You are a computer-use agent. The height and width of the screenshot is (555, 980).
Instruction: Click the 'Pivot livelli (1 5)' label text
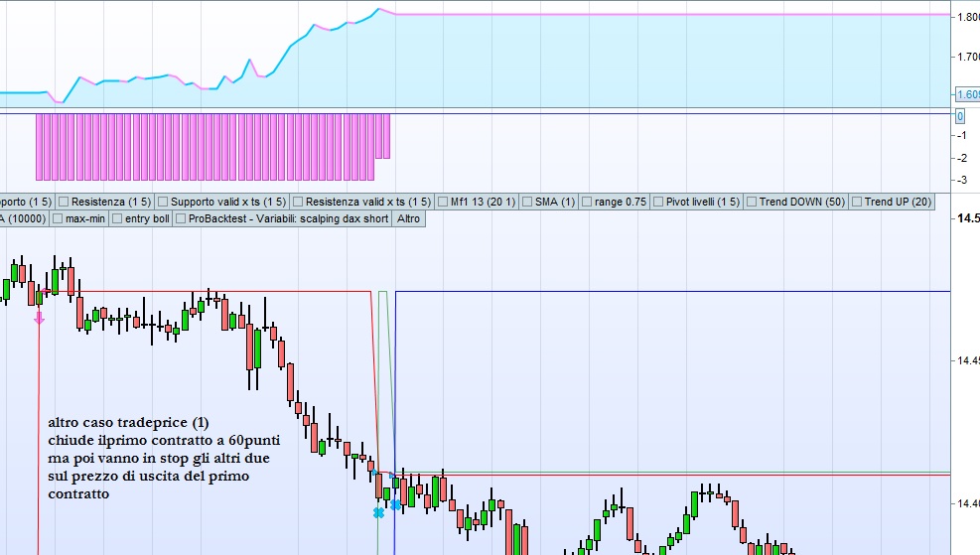tap(703, 202)
